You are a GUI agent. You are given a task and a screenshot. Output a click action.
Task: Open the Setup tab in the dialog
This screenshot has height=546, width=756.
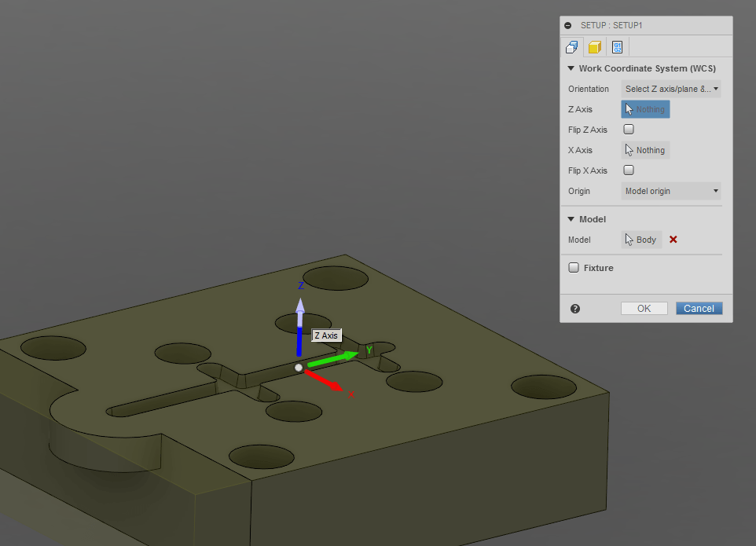point(571,46)
